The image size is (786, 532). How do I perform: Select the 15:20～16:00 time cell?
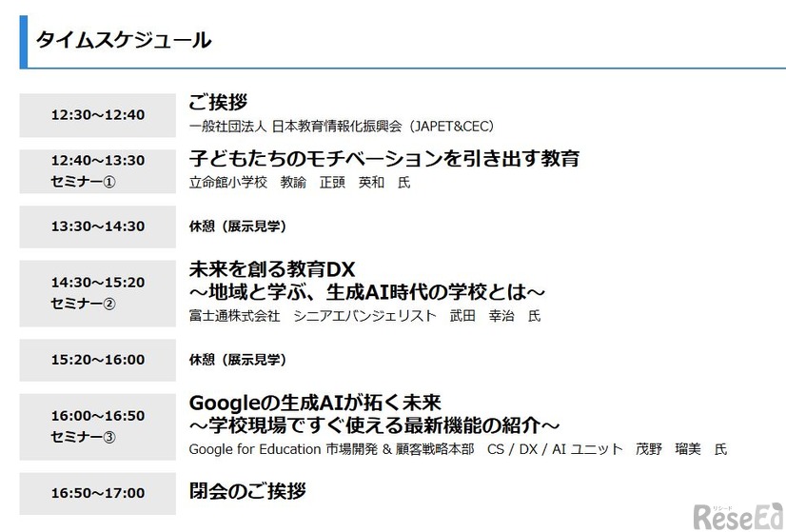pos(98,360)
